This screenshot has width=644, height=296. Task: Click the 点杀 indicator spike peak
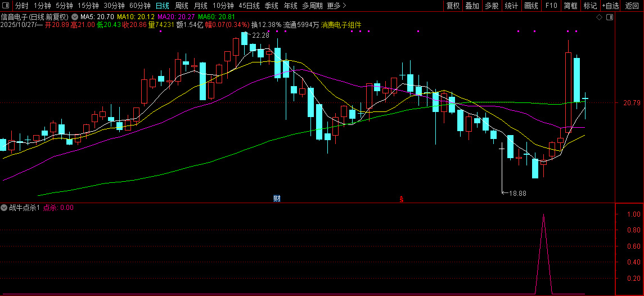point(543,214)
